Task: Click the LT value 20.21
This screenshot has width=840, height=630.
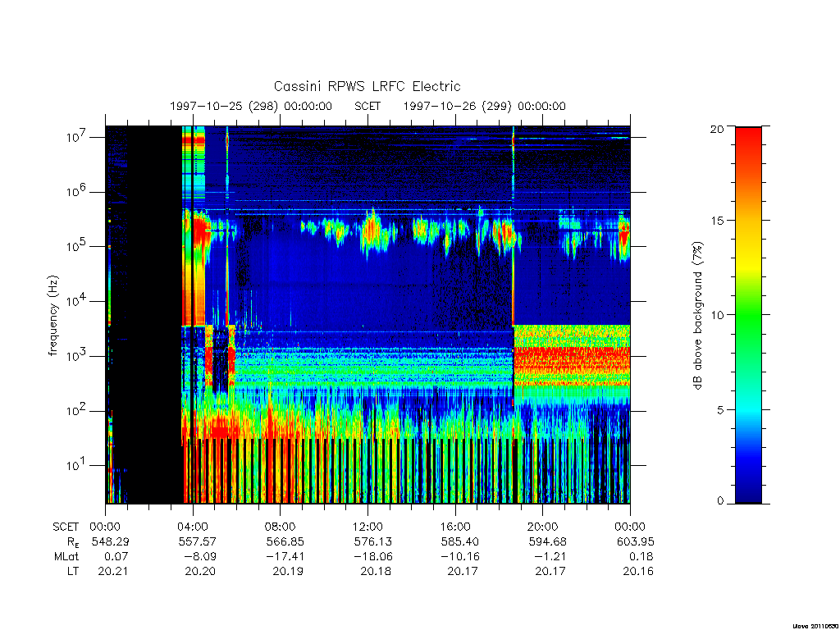Action: tap(113, 572)
